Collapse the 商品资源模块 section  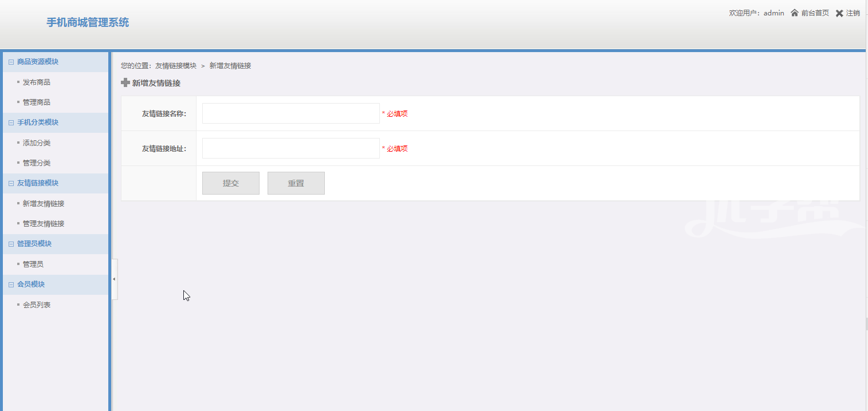tap(11, 62)
